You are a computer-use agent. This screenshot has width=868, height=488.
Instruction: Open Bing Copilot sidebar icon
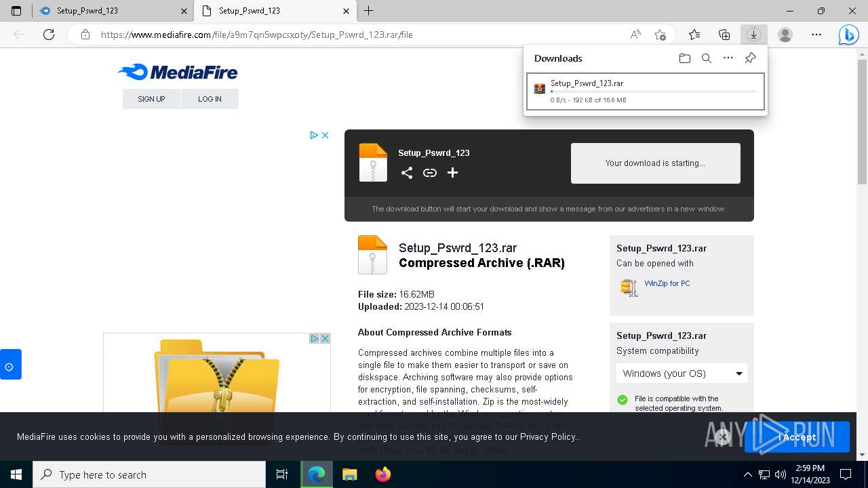click(849, 35)
